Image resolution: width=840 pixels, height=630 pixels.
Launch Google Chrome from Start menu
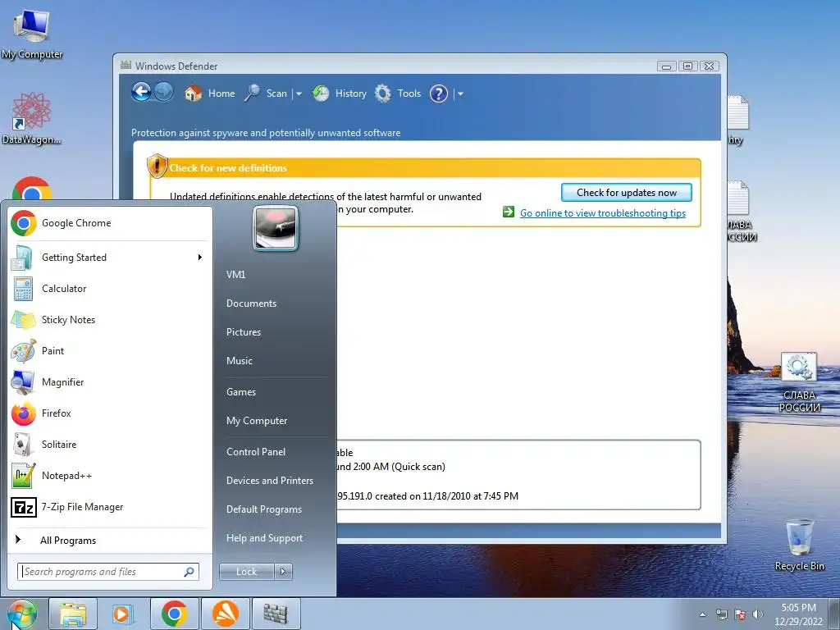point(110,223)
